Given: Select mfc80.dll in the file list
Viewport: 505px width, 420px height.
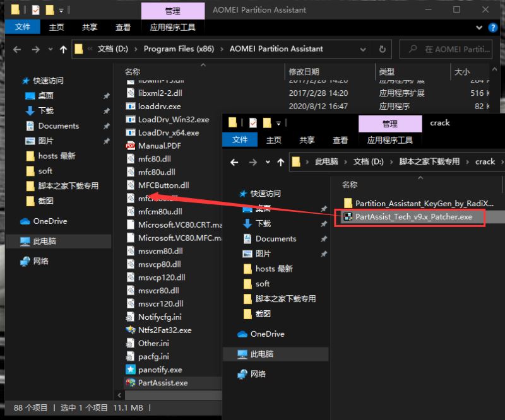Looking at the screenshot, I should point(155,159).
